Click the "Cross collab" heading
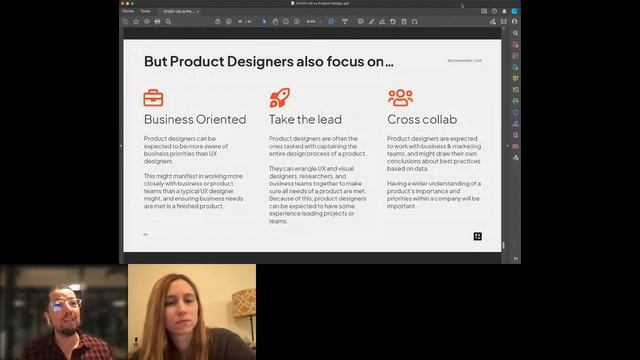The height and width of the screenshot is (360, 640). [x=422, y=119]
